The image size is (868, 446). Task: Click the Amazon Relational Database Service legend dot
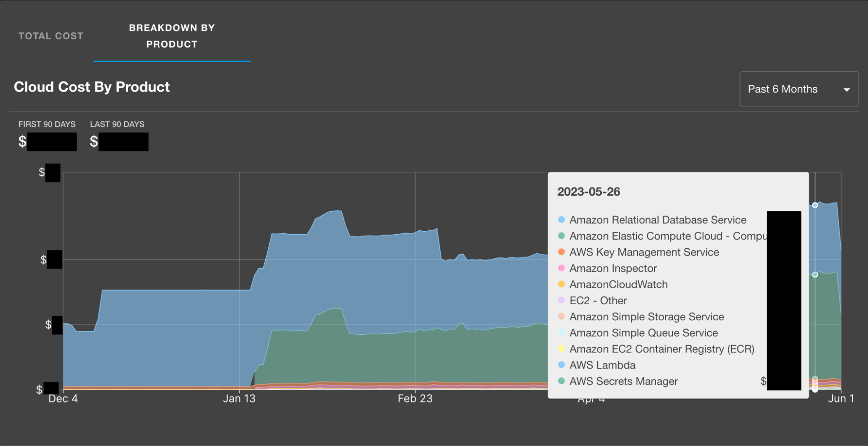click(561, 220)
